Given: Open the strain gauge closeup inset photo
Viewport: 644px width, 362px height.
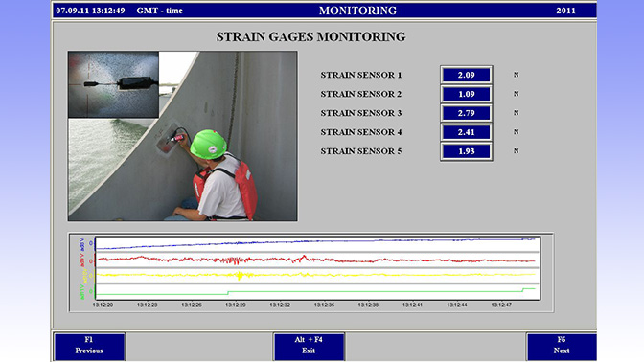Looking at the screenshot, I should click(x=113, y=84).
